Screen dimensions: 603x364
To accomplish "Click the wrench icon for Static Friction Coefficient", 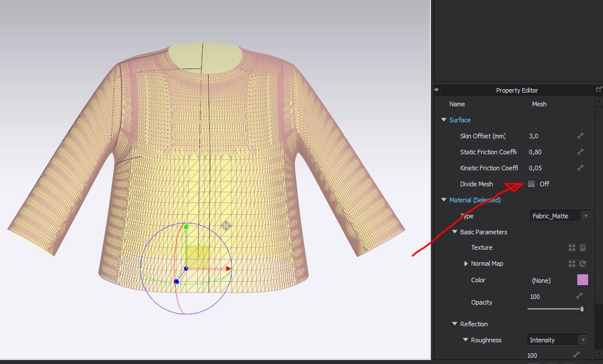I will point(580,152).
